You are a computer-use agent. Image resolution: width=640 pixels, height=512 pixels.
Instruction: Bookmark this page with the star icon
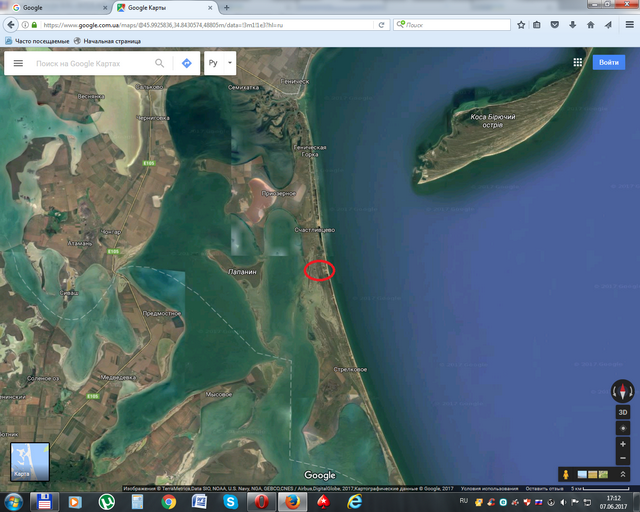(x=521, y=24)
